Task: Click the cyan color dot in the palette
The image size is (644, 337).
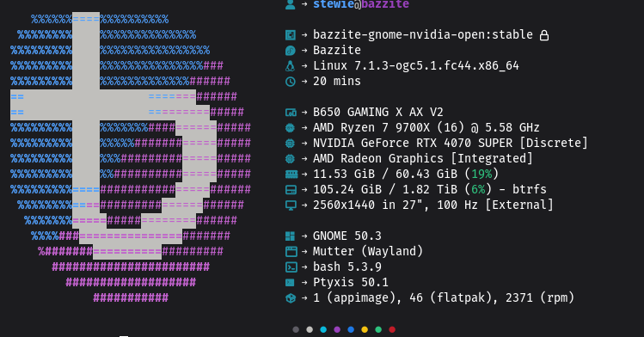Action: click(x=323, y=329)
